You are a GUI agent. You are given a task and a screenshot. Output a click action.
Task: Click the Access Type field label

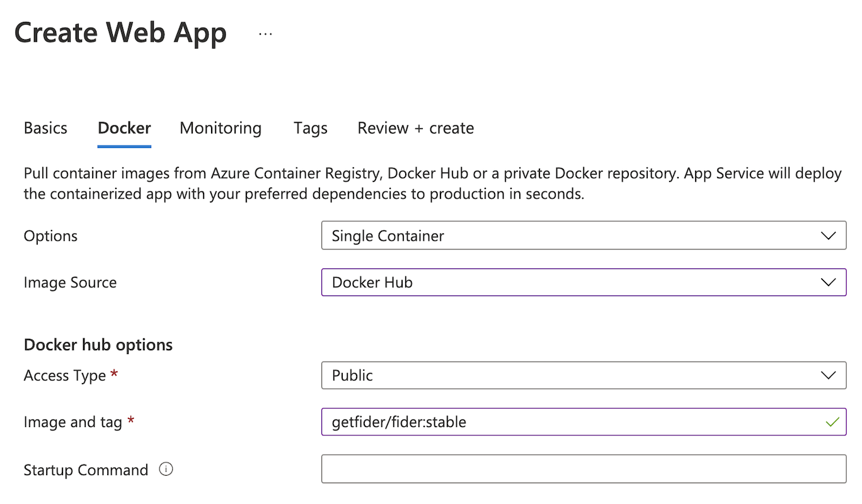coord(65,375)
